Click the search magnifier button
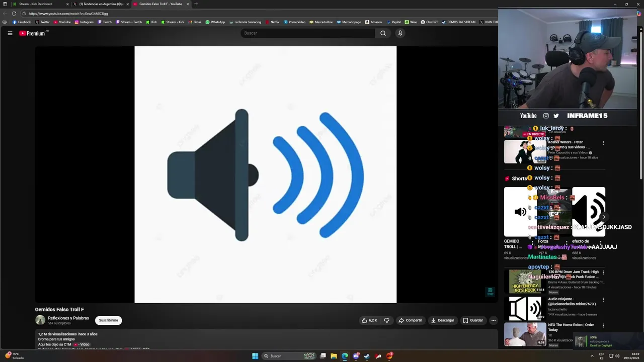The width and height of the screenshot is (644, 362). [383, 33]
